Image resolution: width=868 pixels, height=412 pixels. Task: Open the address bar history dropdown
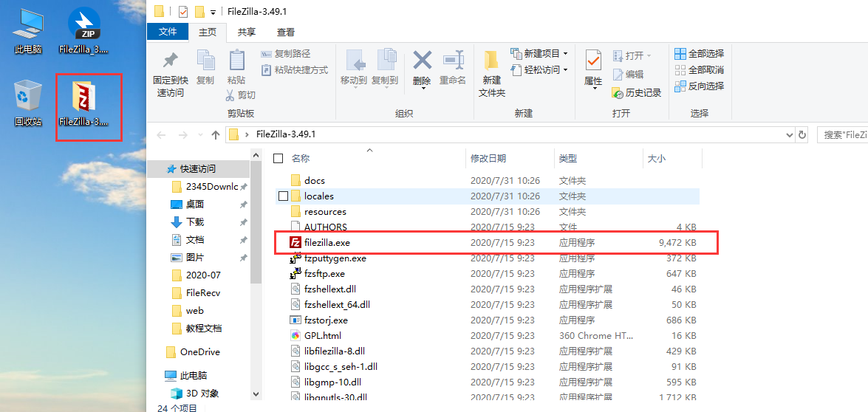coord(790,134)
